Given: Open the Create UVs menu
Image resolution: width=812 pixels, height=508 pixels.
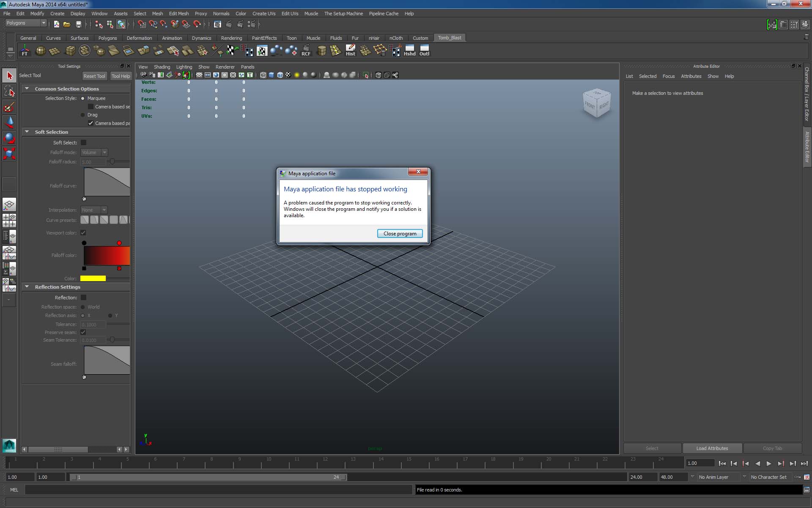Looking at the screenshot, I should coord(264,14).
